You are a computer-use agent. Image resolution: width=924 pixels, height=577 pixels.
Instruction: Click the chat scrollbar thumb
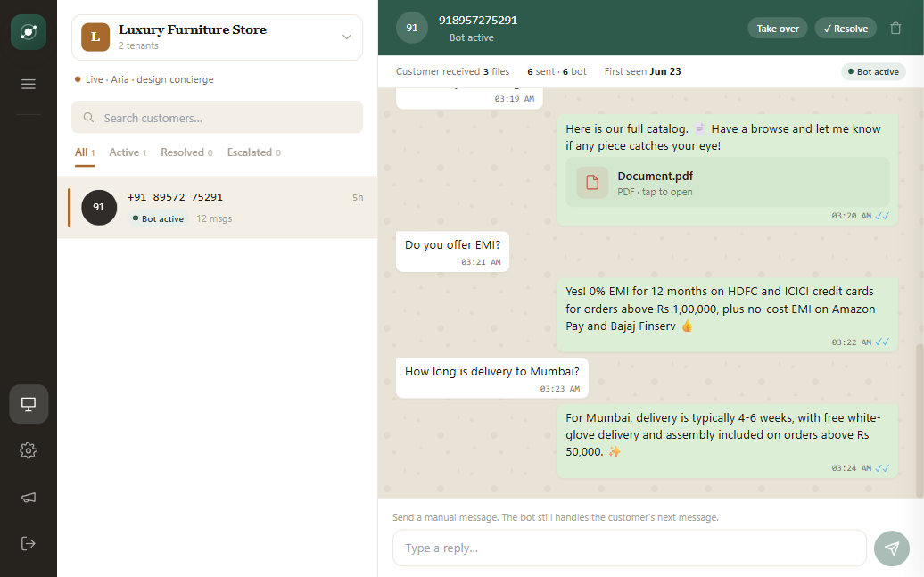920,422
